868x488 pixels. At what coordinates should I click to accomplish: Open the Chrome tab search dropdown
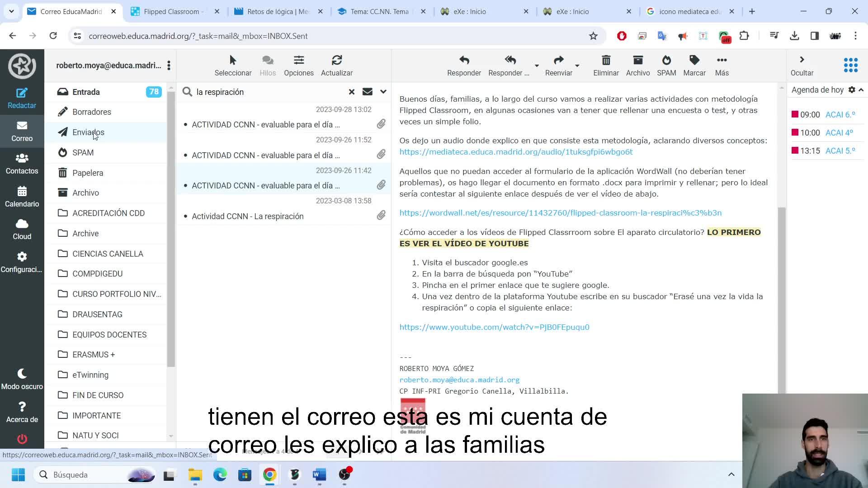(x=11, y=11)
